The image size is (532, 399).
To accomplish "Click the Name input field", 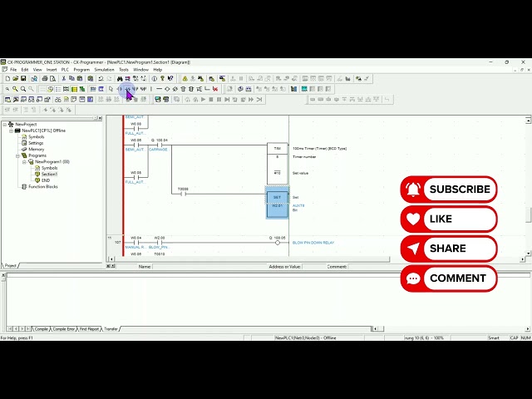I will click(x=209, y=267).
